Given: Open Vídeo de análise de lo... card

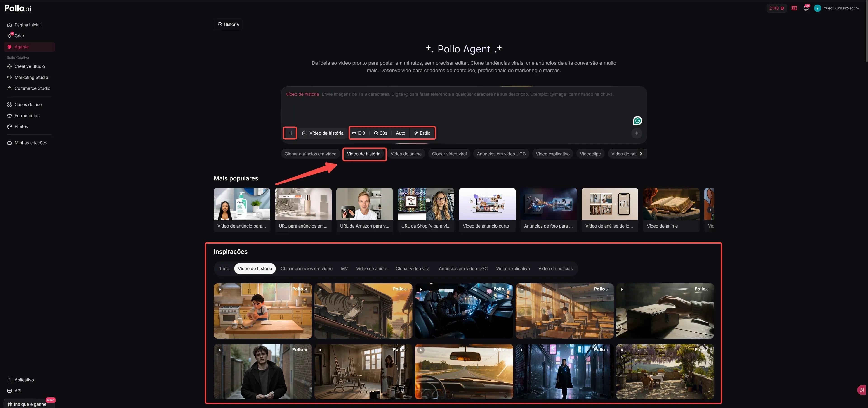Looking at the screenshot, I should tap(610, 210).
